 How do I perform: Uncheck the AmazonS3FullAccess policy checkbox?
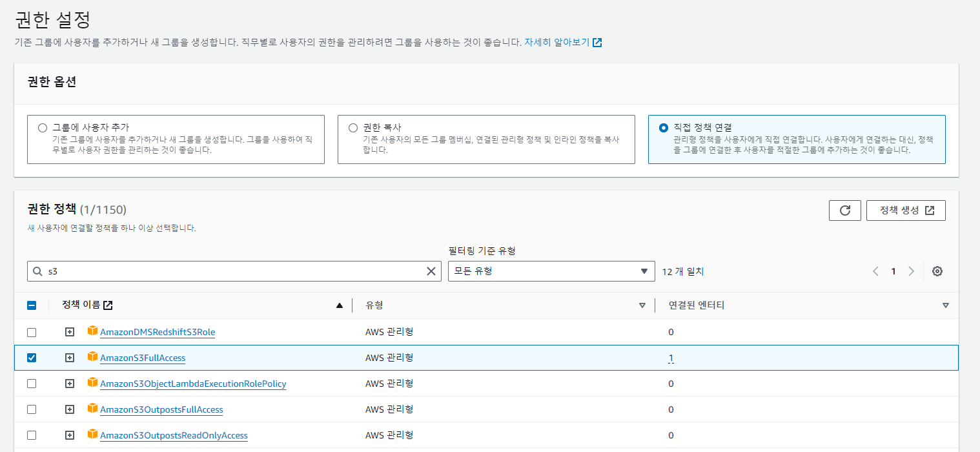[x=32, y=358]
